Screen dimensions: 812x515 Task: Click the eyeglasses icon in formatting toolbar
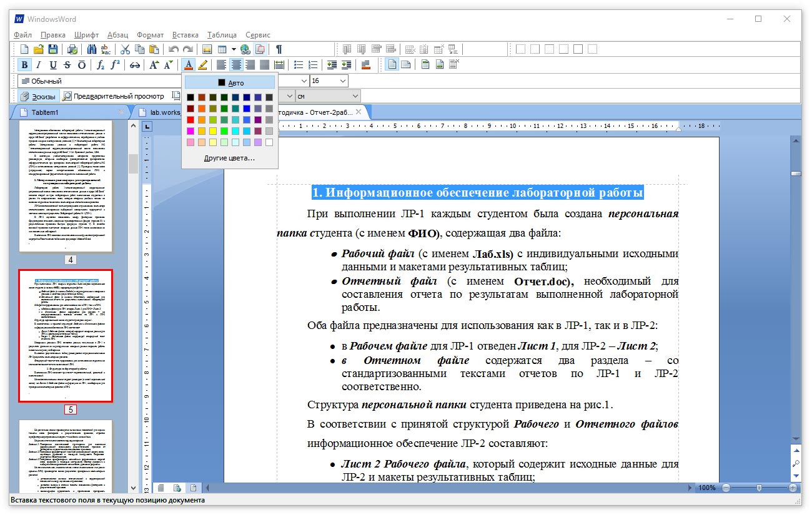(135, 65)
